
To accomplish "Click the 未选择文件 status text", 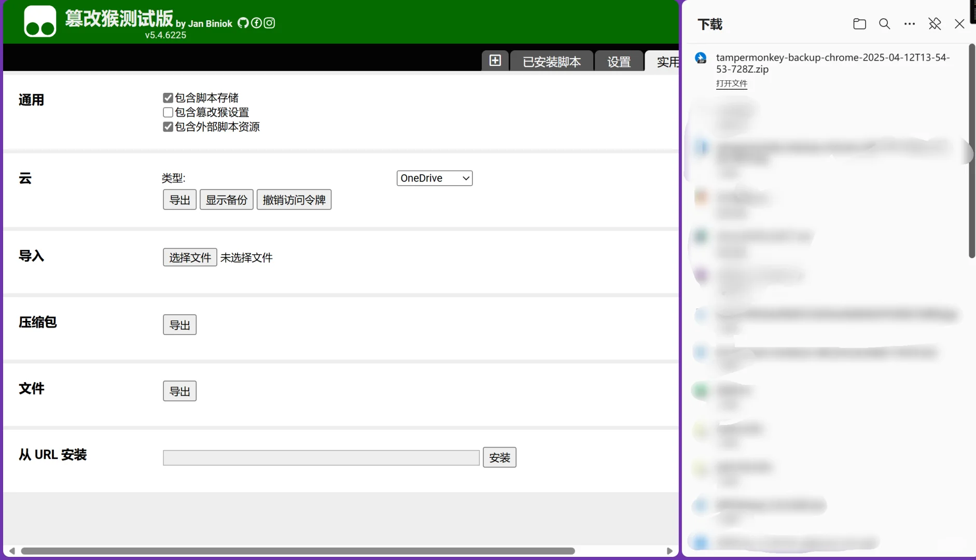I will [x=246, y=258].
